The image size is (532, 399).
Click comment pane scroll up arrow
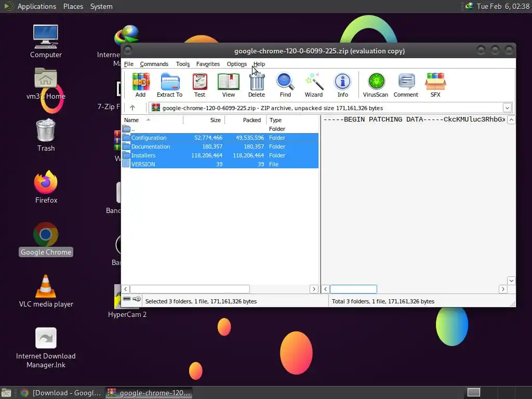(511, 120)
